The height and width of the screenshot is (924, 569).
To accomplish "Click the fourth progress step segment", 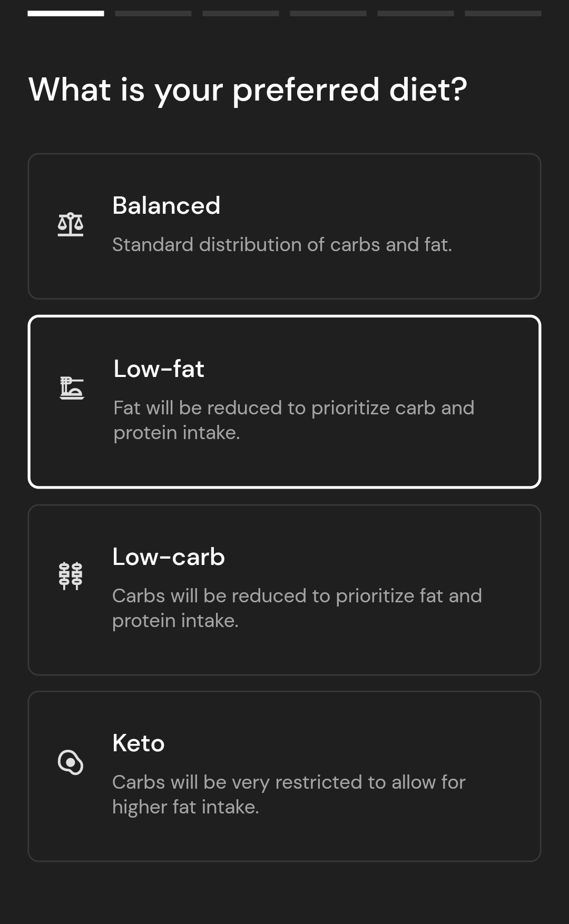I will [x=328, y=14].
